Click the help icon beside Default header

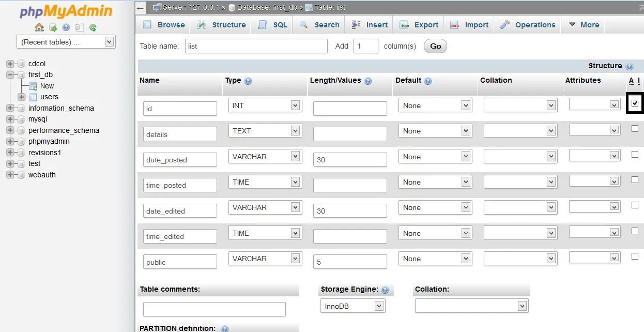pos(427,81)
